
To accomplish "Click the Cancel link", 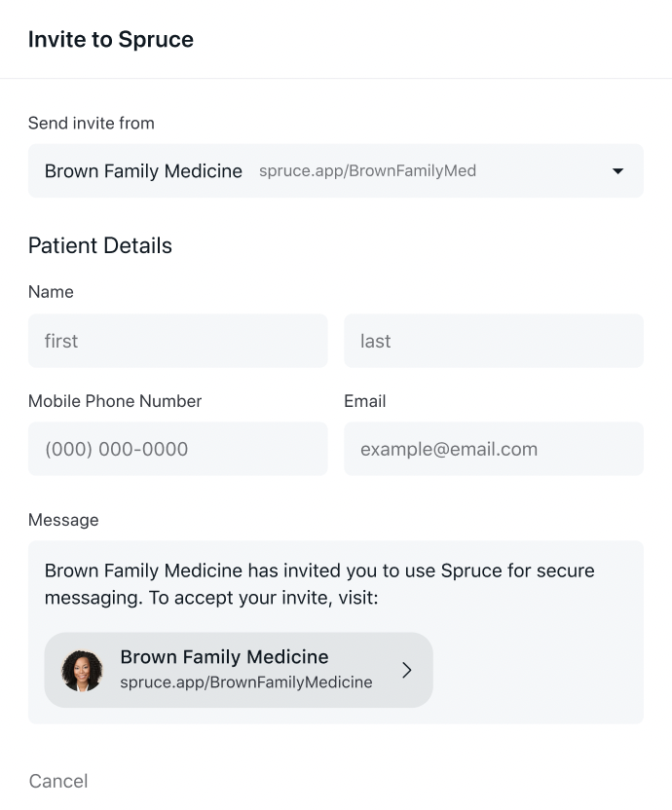I will 57,781.
